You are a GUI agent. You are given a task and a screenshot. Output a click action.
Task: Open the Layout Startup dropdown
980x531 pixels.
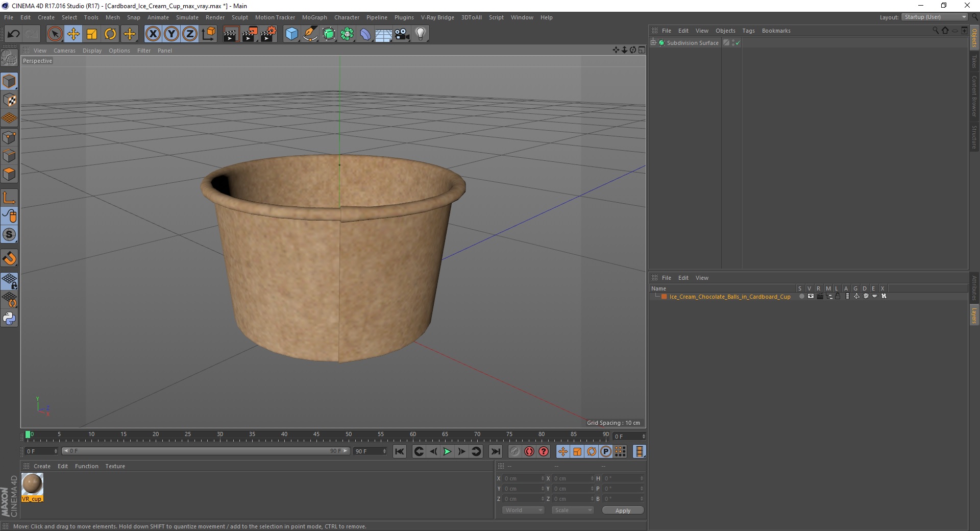click(x=935, y=17)
